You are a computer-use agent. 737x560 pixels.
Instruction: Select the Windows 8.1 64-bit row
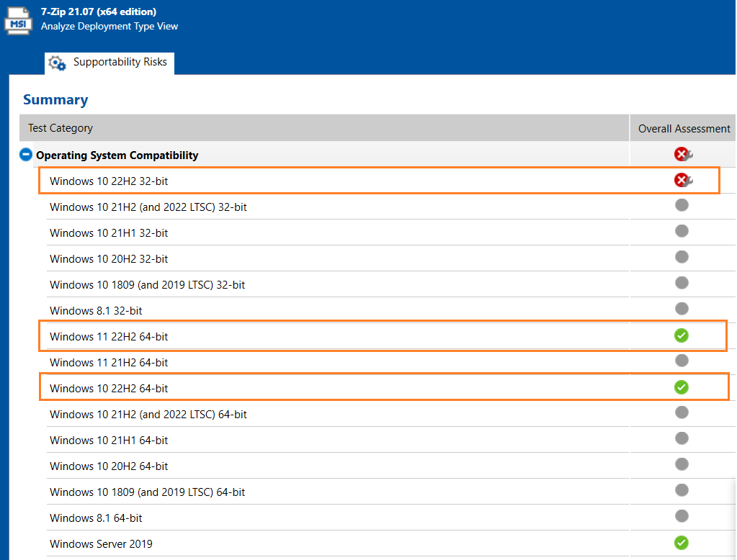(x=96, y=518)
